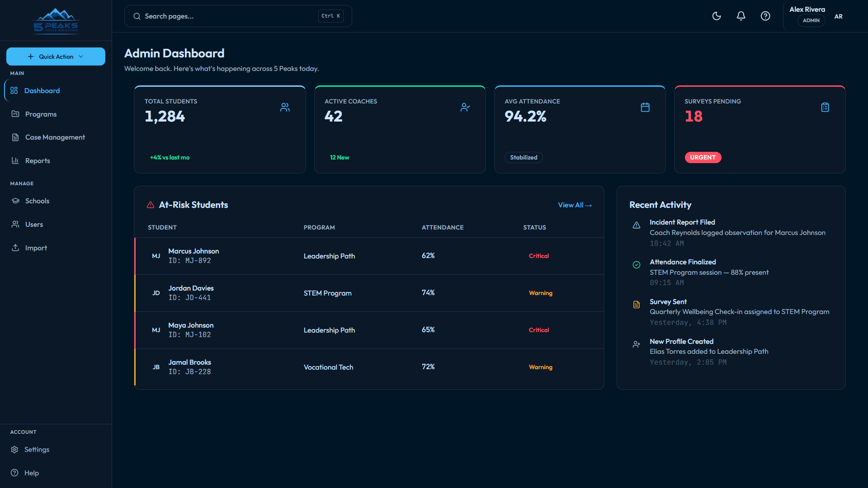Viewport: 868px width, 488px height.
Task: Click the URGENT badge
Action: pos(703,158)
